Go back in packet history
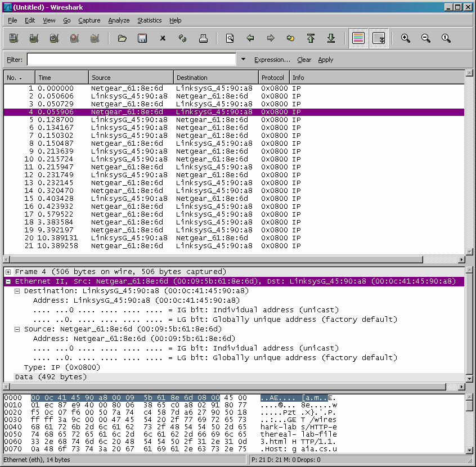 (250, 38)
